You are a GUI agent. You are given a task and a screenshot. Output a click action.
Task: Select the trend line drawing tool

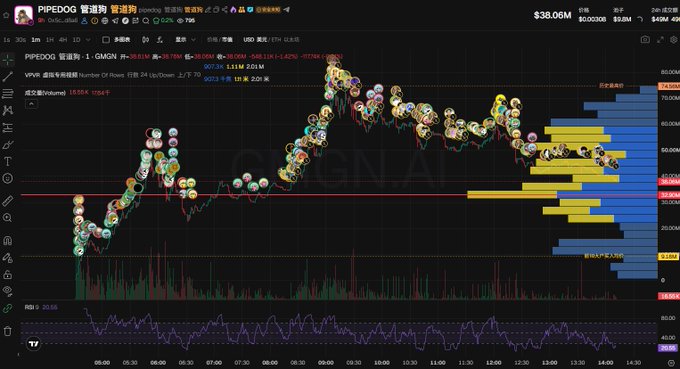point(8,77)
